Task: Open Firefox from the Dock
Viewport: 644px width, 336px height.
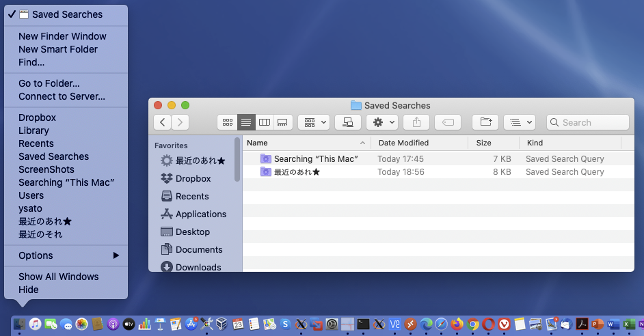Action: [457, 324]
